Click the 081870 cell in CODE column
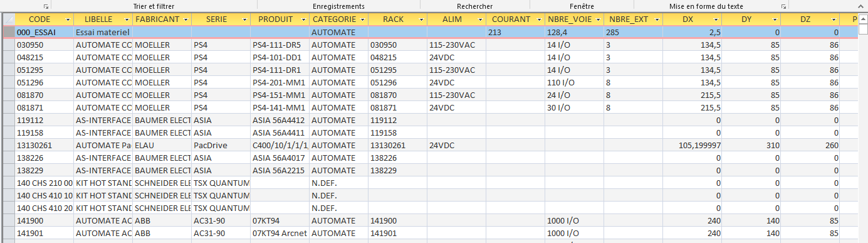868x243 pixels. click(44, 95)
